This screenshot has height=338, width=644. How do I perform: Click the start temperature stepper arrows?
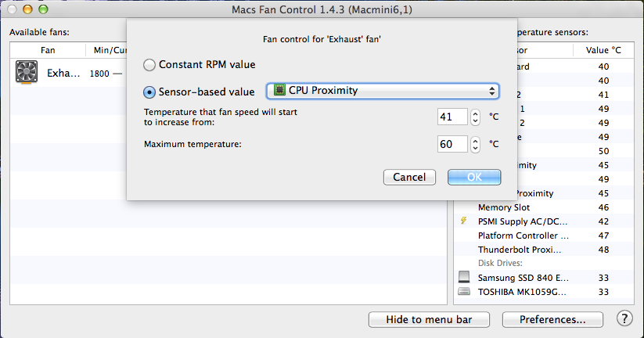475,117
